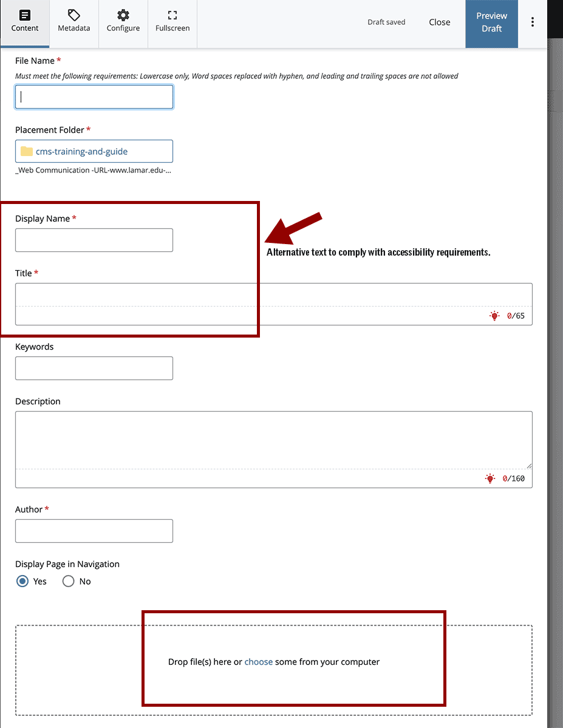The height and width of the screenshot is (728, 563).
Task: Click the Close button
Action: coord(439,22)
